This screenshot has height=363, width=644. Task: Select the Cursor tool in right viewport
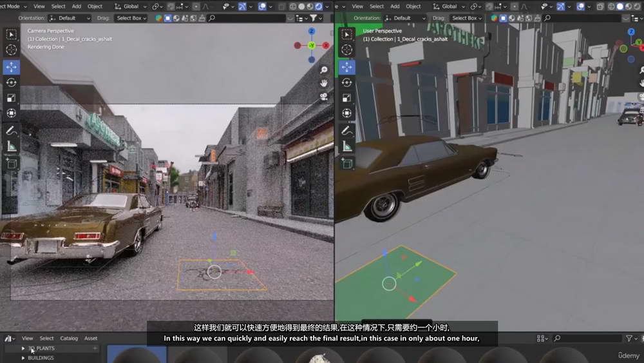[x=346, y=50]
